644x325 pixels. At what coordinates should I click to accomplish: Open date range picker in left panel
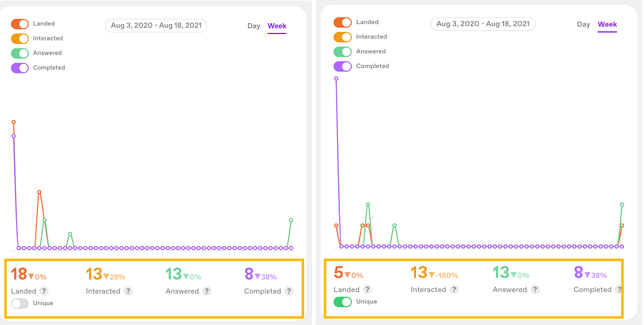(156, 25)
